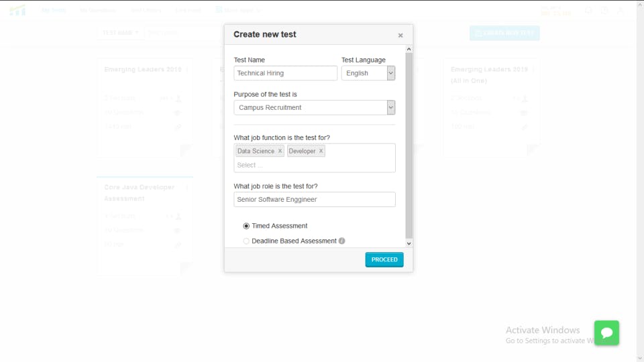
Task: Open the More Apps menu
Action: coord(239,11)
